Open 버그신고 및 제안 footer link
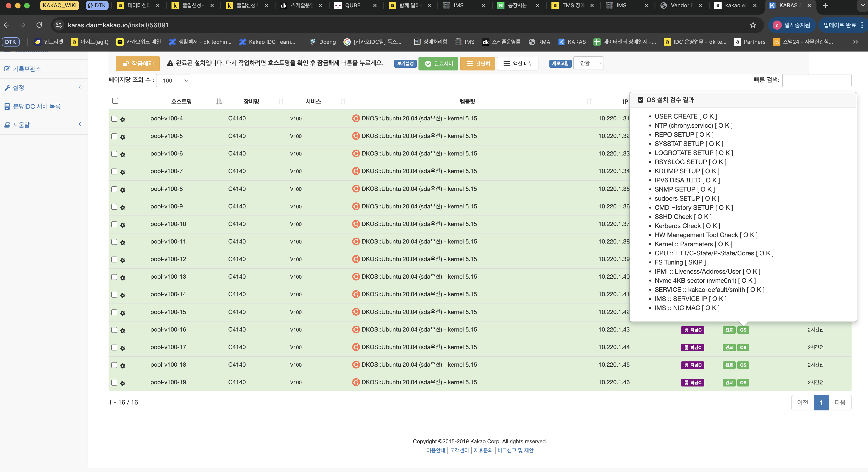Image resolution: width=868 pixels, height=472 pixels. [515, 450]
